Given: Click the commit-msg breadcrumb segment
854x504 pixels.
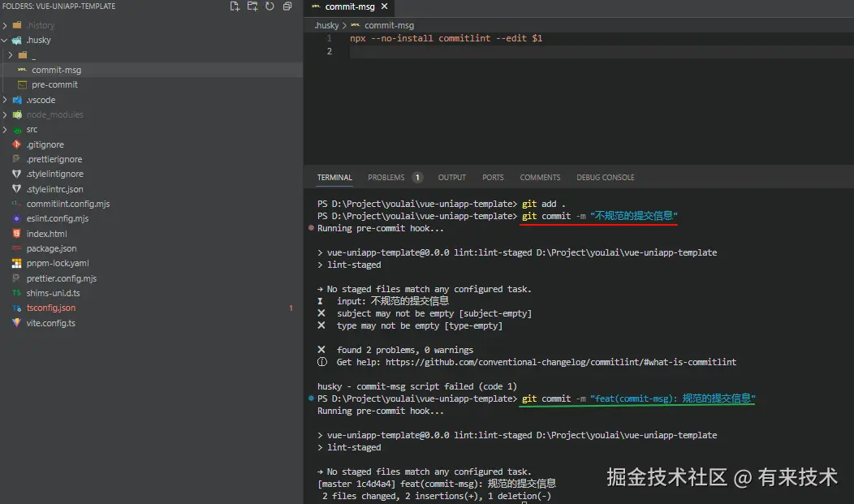Looking at the screenshot, I should pyautogui.click(x=389, y=26).
